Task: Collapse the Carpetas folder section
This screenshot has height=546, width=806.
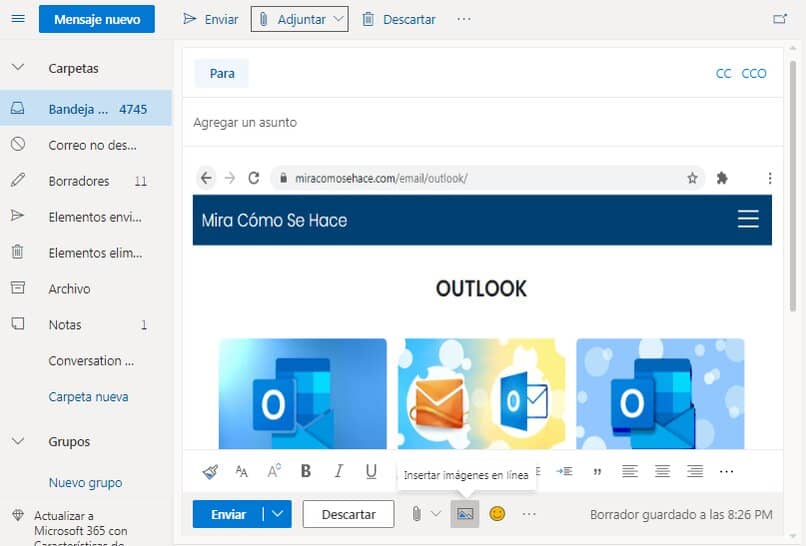Action: (x=18, y=67)
